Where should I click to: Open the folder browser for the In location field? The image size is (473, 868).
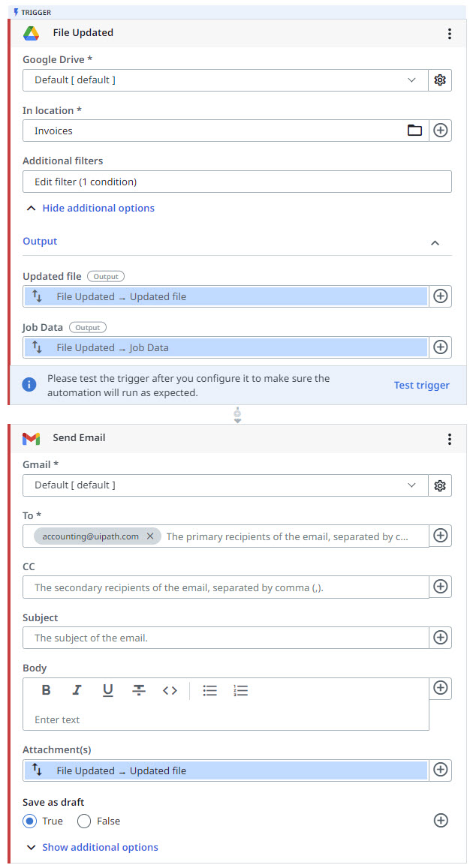[414, 130]
